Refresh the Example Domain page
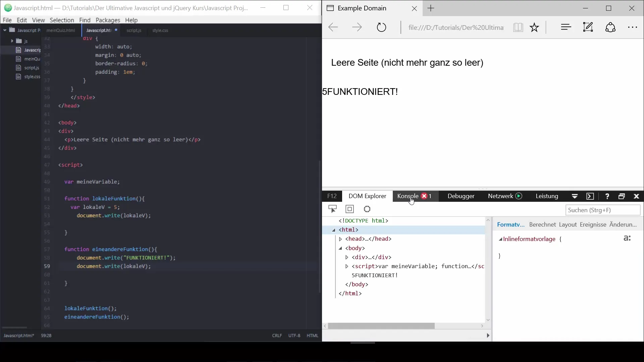 381,27
